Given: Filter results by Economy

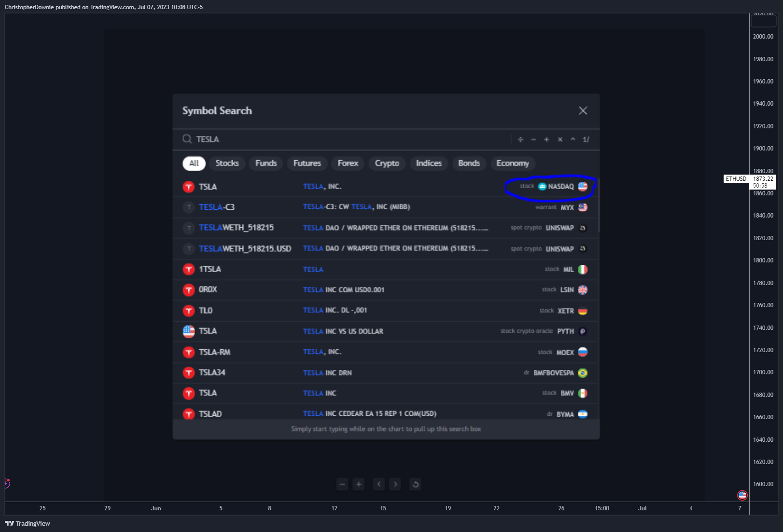Looking at the screenshot, I should pos(513,164).
